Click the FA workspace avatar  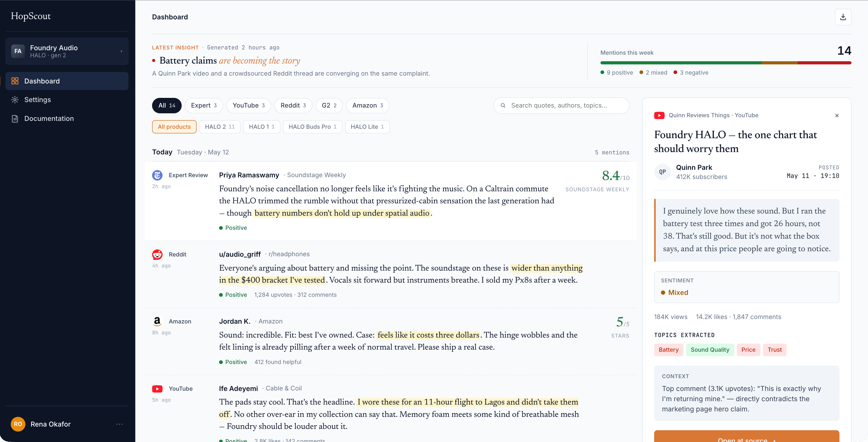click(x=18, y=51)
